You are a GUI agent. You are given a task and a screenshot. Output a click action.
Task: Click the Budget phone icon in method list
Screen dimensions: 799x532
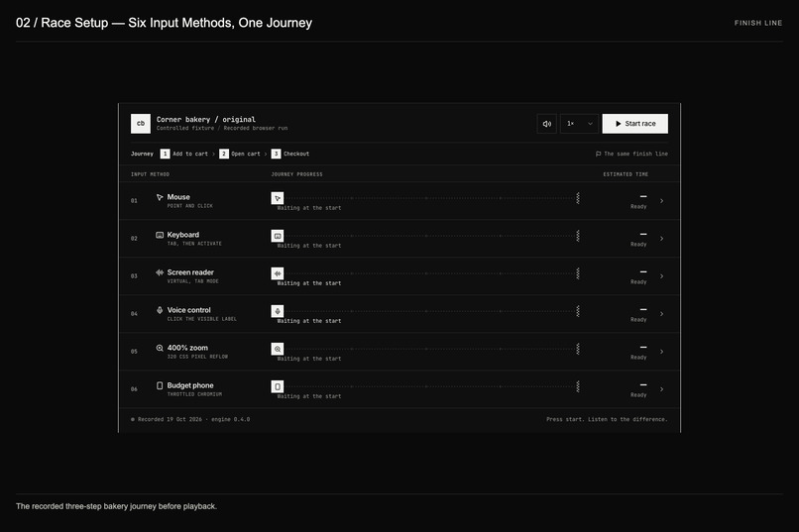click(x=160, y=386)
